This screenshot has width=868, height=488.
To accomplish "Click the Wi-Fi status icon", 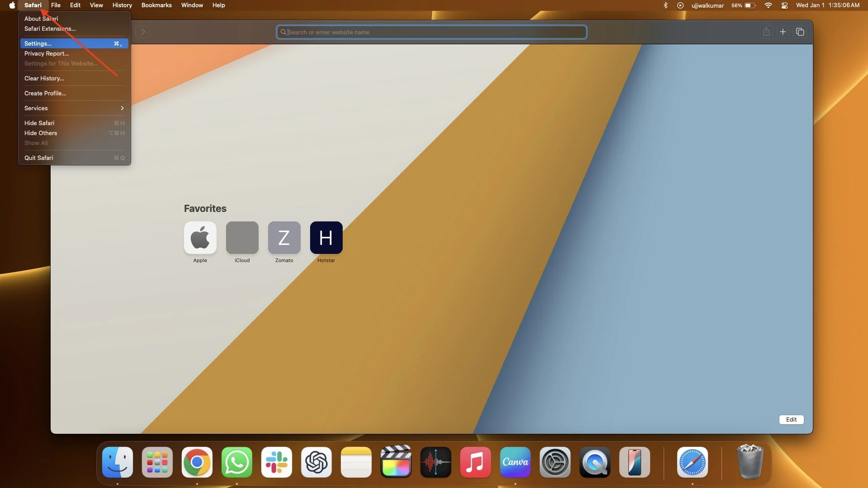I will pyautogui.click(x=768, y=5).
